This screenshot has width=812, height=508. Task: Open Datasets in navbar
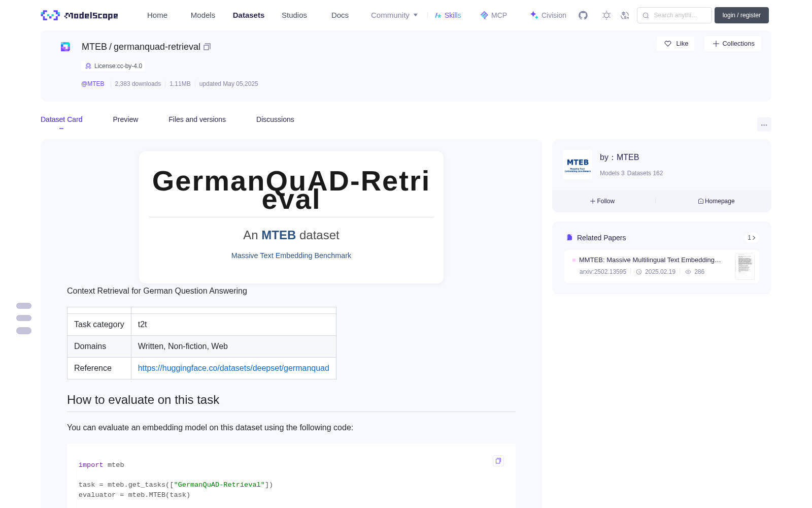point(249,15)
